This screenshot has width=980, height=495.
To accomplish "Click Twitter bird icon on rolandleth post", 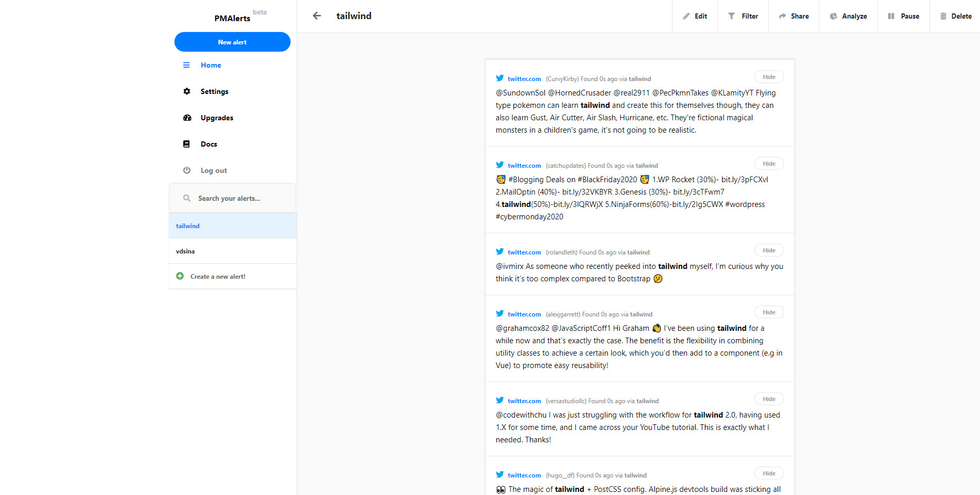I will (500, 252).
